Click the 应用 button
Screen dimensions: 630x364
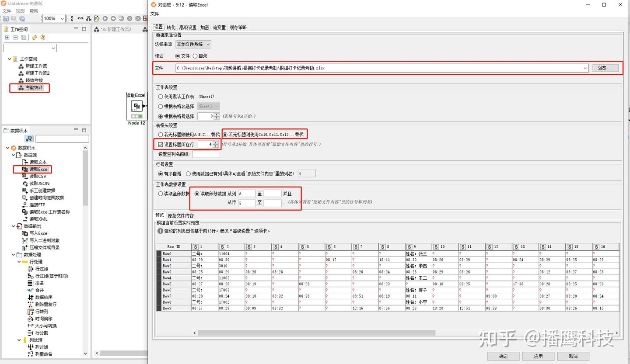click(538, 356)
